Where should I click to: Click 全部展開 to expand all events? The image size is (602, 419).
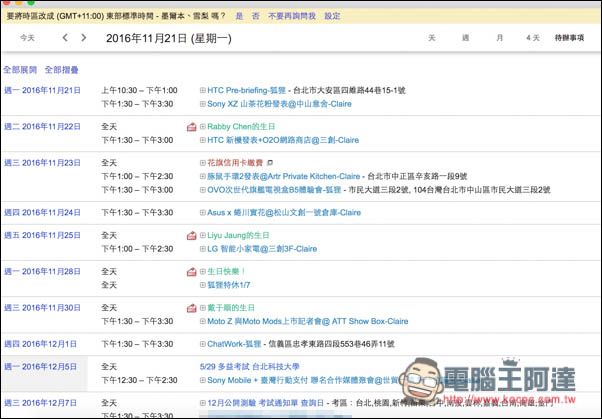point(20,70)
